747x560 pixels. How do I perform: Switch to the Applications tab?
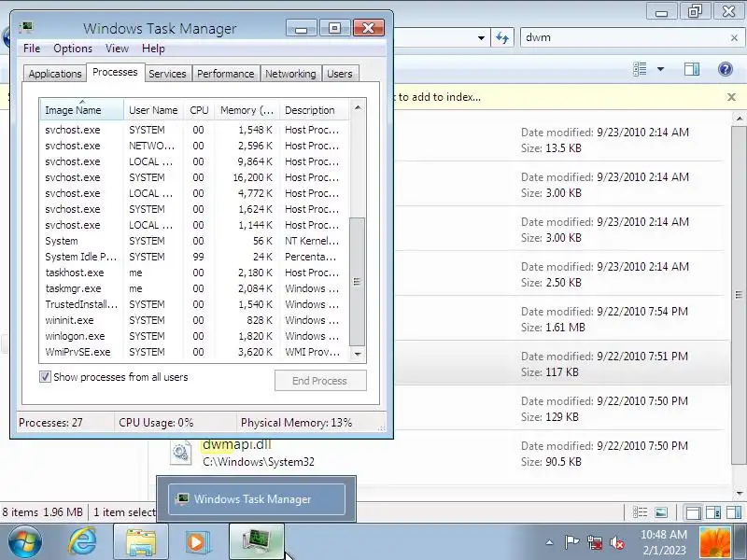coord(55,74)
